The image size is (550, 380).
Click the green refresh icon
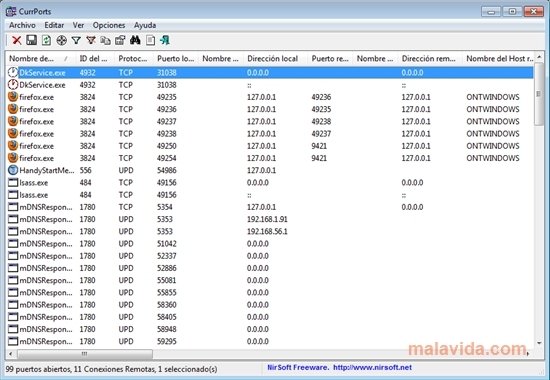(x=46, y=40)
